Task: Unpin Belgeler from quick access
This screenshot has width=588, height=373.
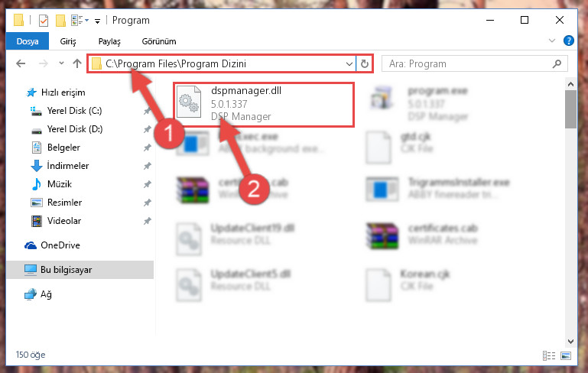Action: [x=147, y=148]
